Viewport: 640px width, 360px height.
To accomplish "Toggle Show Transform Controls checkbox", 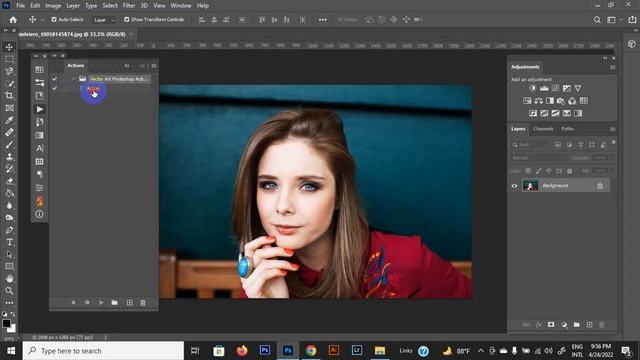I will pyautogui.click(x=127, y=19).
